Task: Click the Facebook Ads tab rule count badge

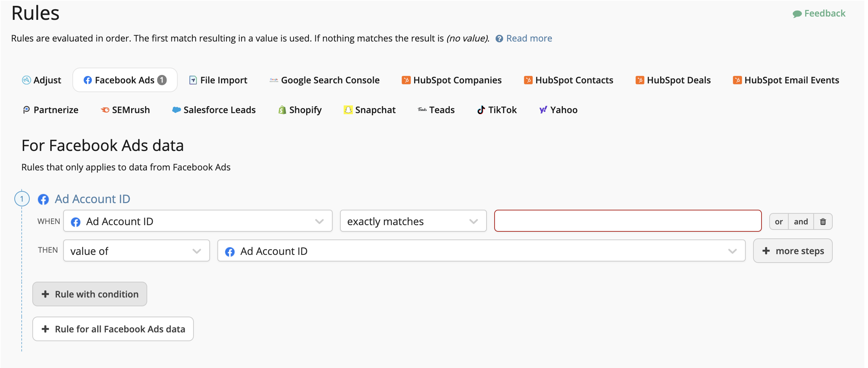Action: 162,80
